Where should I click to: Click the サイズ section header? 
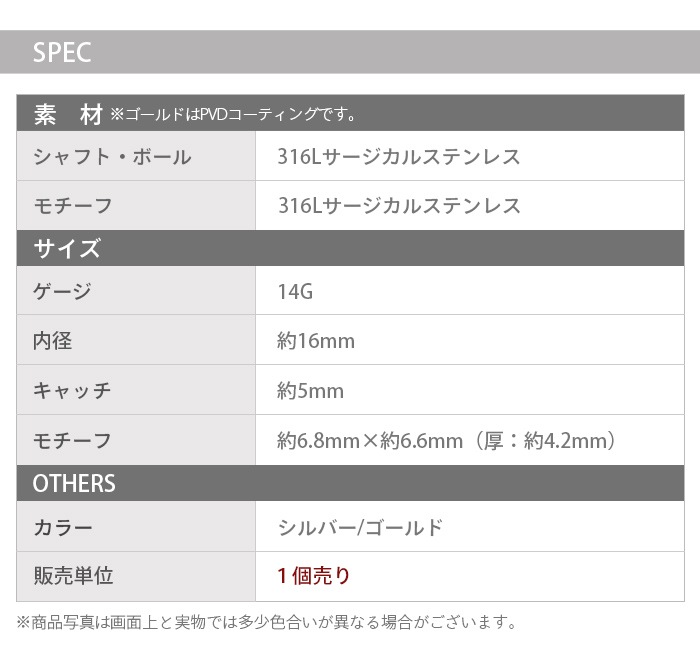click(x=67, y=248)
